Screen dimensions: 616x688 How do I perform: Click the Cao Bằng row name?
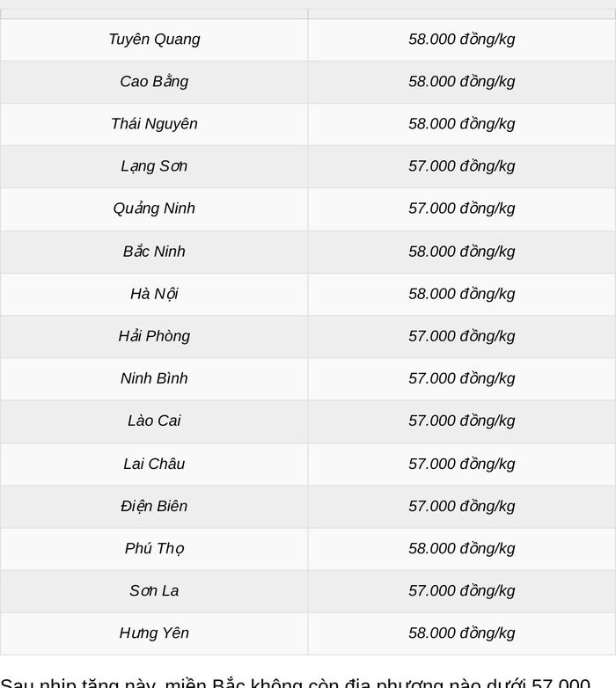click(154, 82)
